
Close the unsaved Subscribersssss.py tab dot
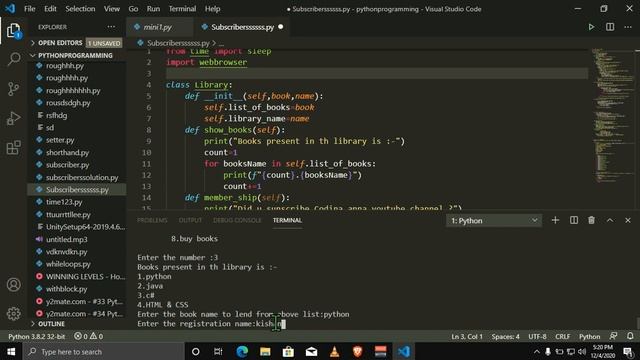(x=280, y=27)
